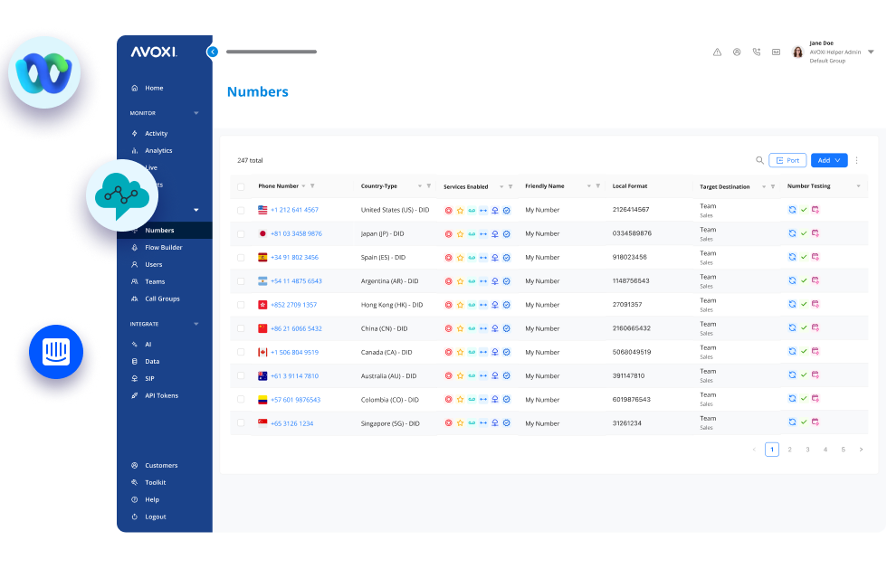Open the Add dropdown button
This screenshot has height=588, width=887.
pyautogui.click(x=829, y=160)
